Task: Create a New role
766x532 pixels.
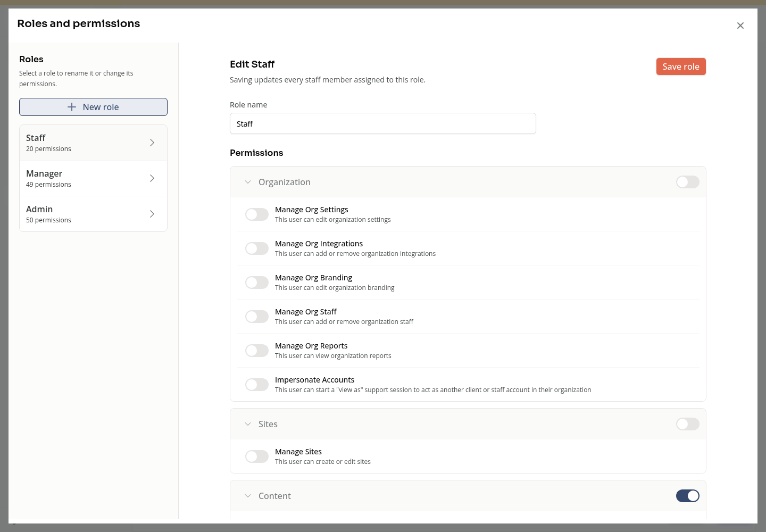Action: click(x=93, y=107)
